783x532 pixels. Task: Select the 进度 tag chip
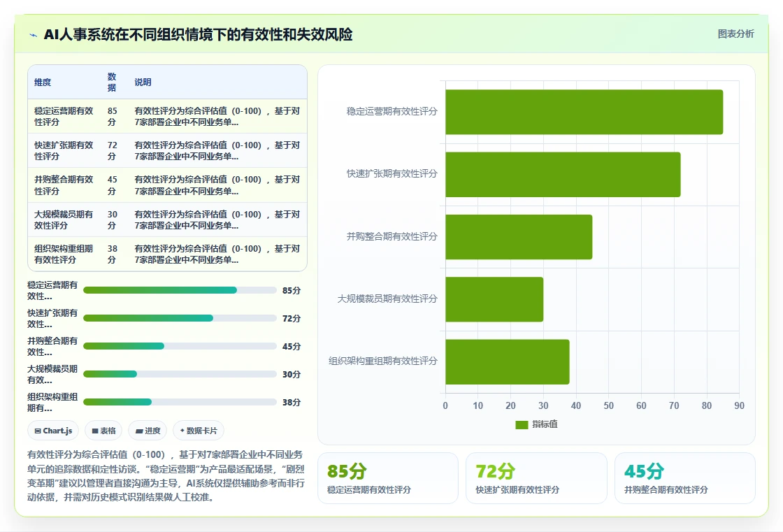click(x=148, y=431)
